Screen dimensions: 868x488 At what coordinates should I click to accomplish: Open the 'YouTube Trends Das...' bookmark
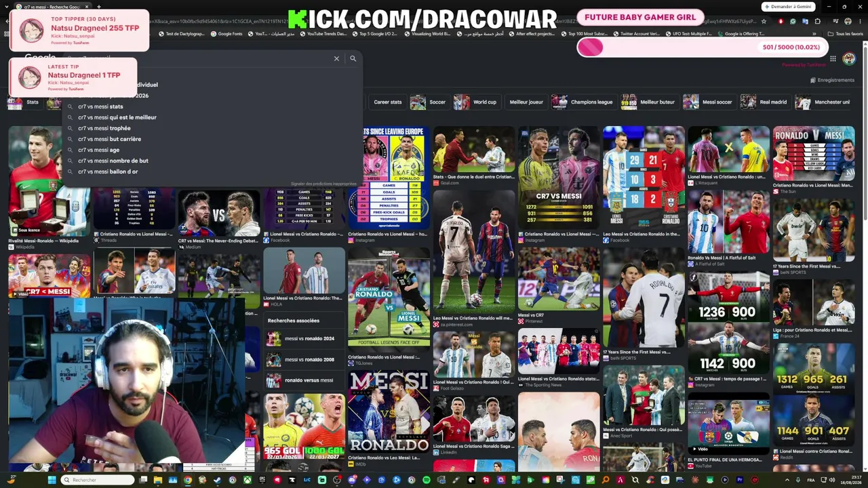tap(322, 34)
